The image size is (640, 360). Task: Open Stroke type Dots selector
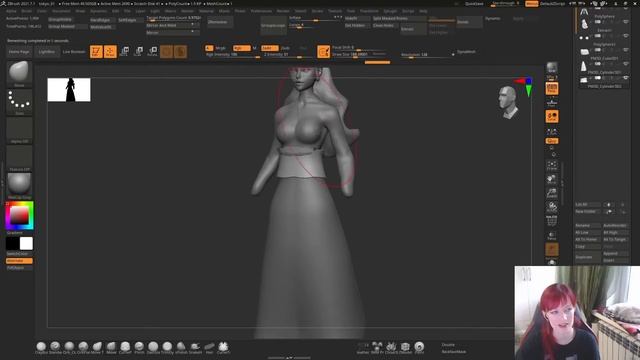[x=19, y=101]
